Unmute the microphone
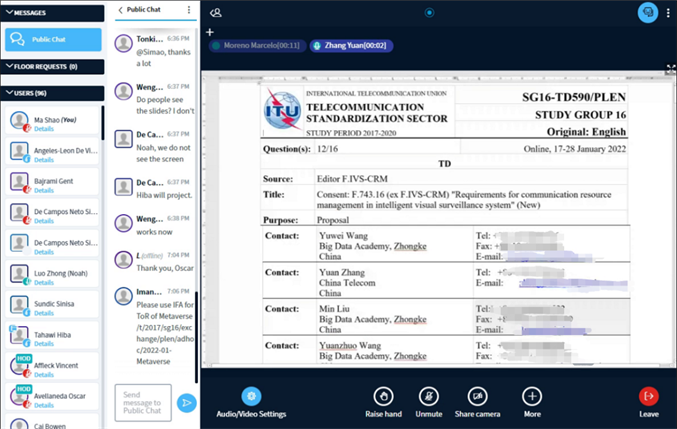 (429, 396)
